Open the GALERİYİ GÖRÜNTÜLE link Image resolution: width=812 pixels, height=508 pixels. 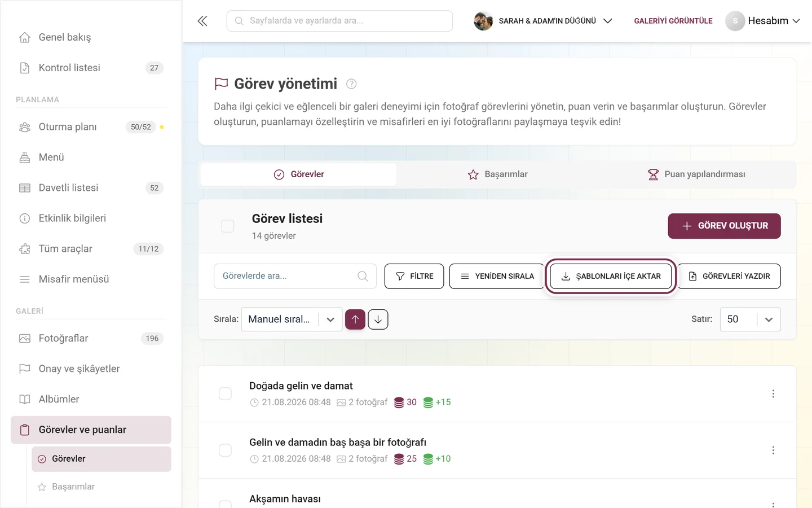[x=673, y=21]
